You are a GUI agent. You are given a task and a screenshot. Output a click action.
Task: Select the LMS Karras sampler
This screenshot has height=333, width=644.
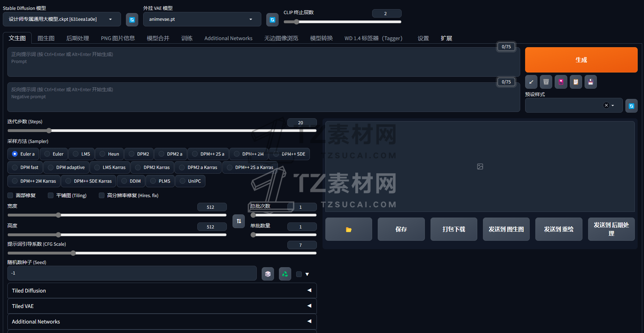[x=110, y=167]
